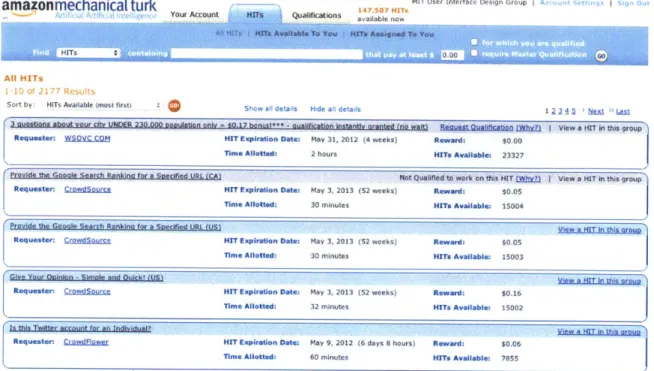The width and height of the screenshot is (654, 371).
Task: Click Hide all details
Action: [x=335, y=109]
